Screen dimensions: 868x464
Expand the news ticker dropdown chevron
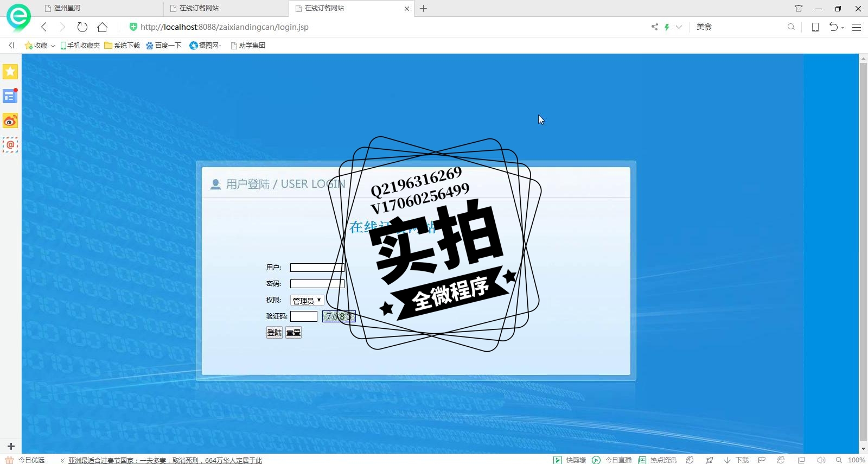62,460
